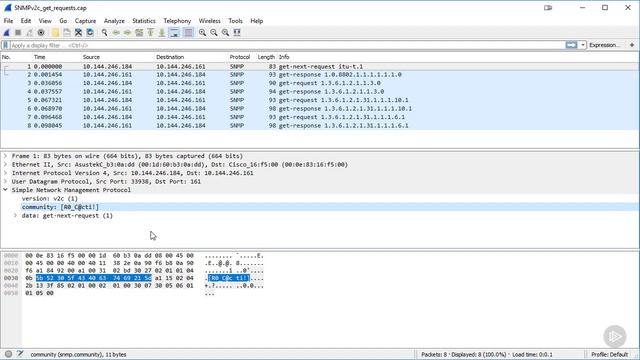
Task: Open the Go menu
Action: (63, 21)
